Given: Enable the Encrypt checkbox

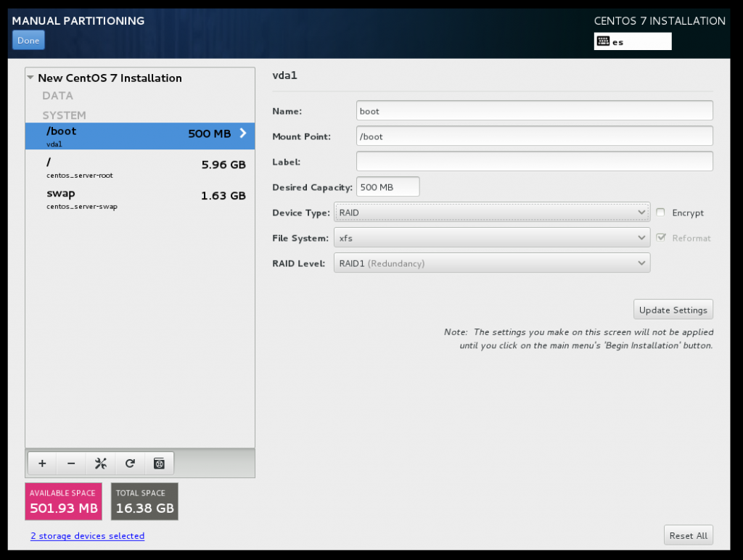Looking at the screenshot, I should (x=660, y=213).
